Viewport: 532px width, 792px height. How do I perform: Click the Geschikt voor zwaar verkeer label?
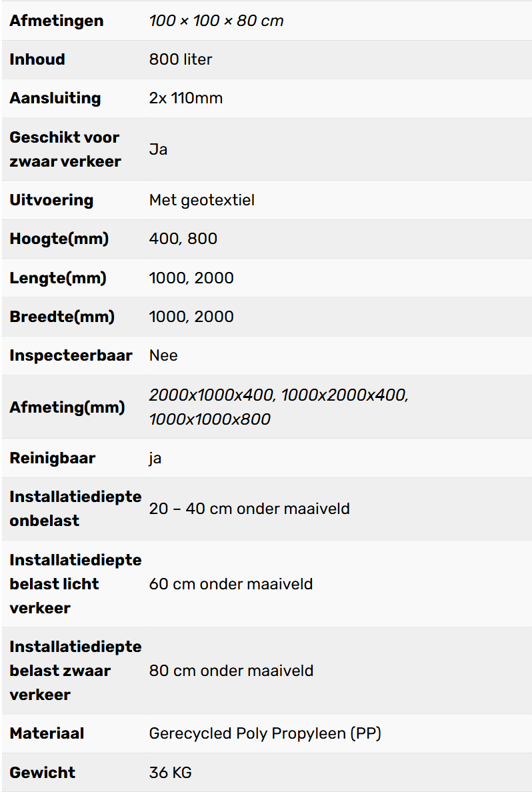tap(65, 149)
